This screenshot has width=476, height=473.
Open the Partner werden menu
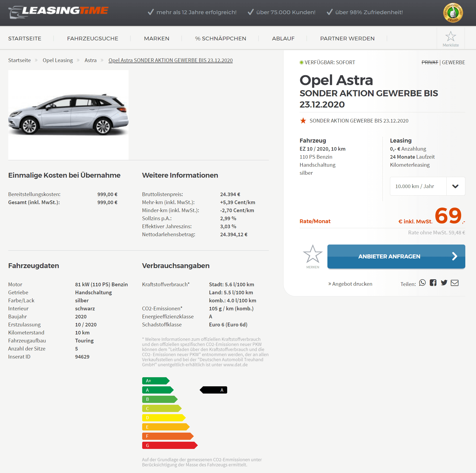[x=347, y=39]
